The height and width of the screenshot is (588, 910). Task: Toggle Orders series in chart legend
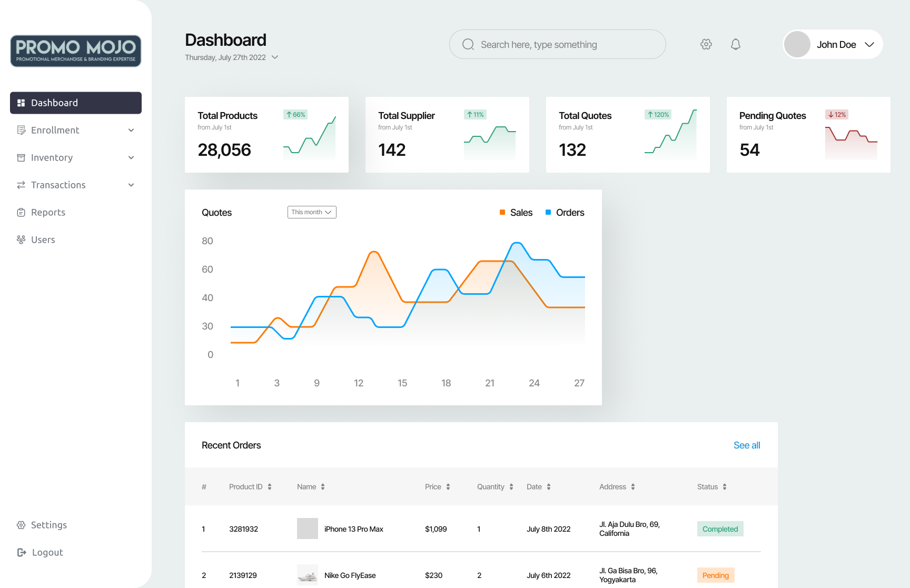click(x=565, y=213)
